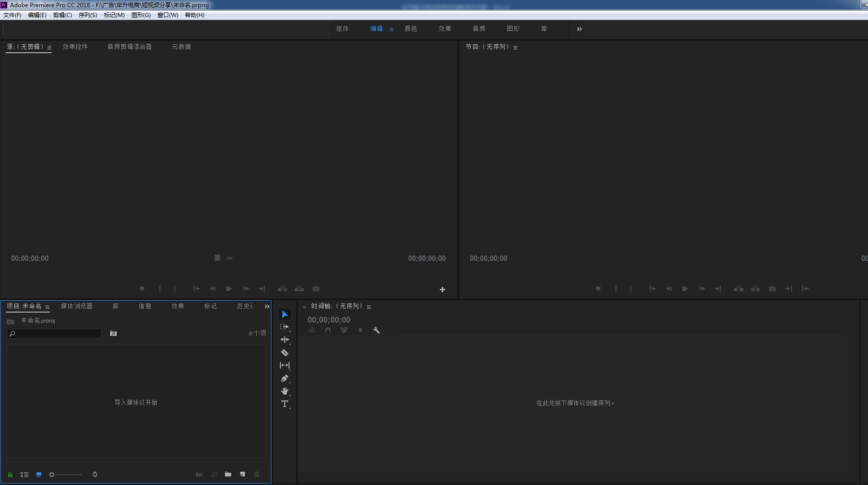Select the Razor tool
Screen dimensions: 868x485
(285, 352)
